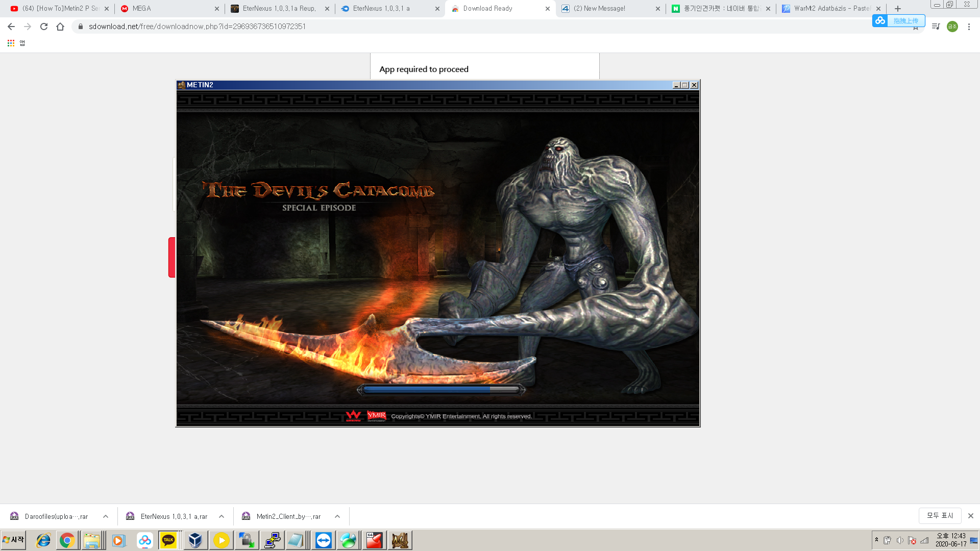This screenshot has height=551, width=980.
Task: Switch to Chrome on the taskbar
Action: [67, 540]
